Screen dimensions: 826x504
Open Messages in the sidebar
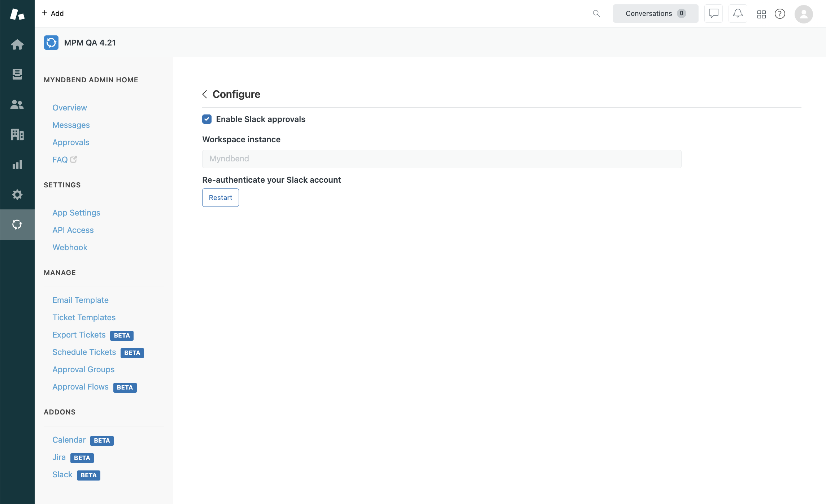pyautogui.click(x=71, y=125)
